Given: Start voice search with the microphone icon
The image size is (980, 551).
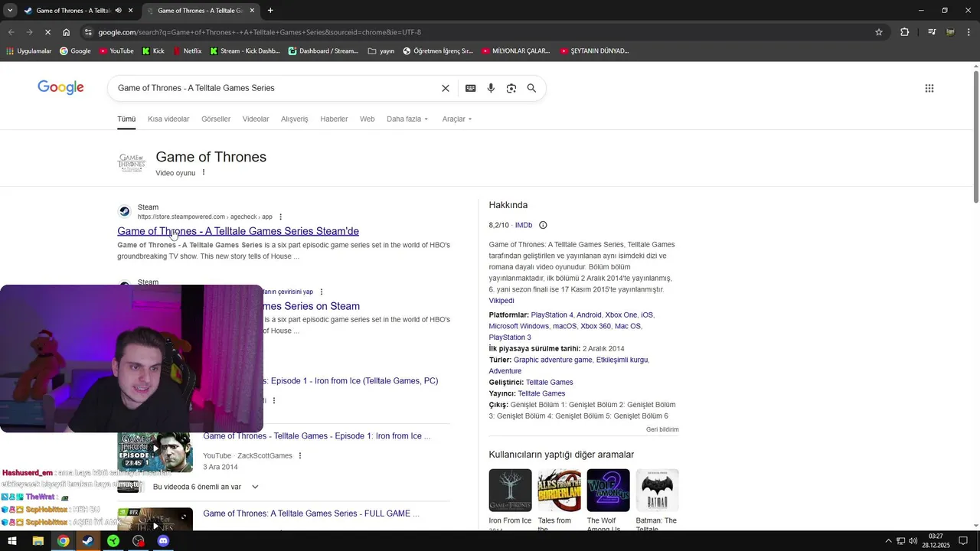Looking at the screenshot, I should pos(491,88).
